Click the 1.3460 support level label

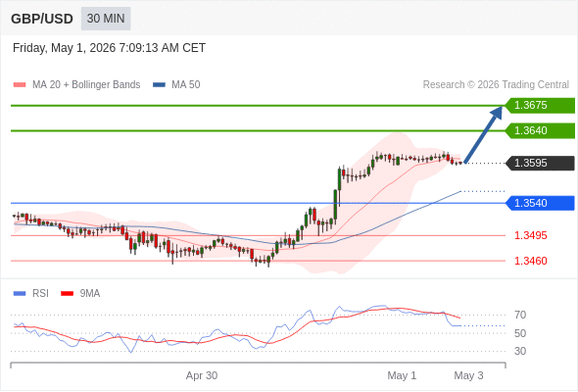coord(530,261)
